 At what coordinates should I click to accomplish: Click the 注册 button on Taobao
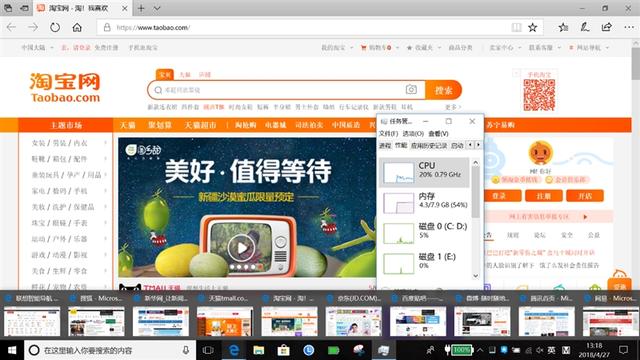544,196
